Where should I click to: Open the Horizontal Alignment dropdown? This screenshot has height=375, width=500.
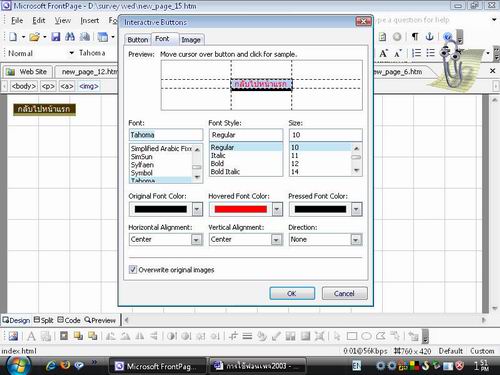point(197,240)
